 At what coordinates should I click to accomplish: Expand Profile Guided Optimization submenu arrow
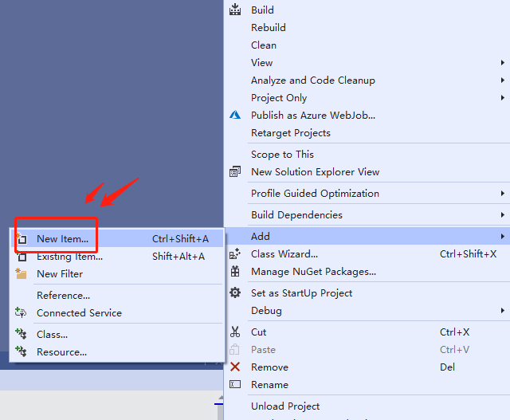coord(503,193)
